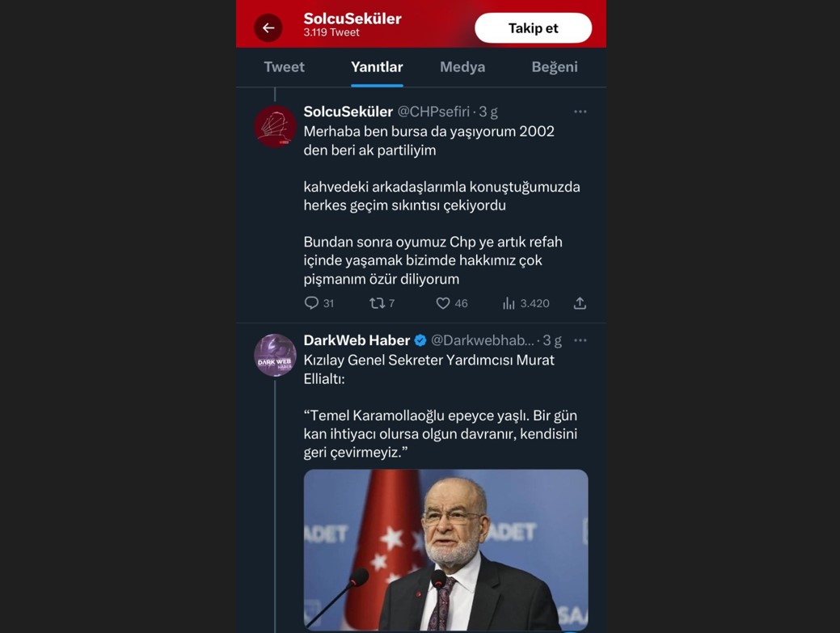The image size is (840, 633).
Task: Open more options on SolcuSeküler tweet
Action: (580, 112)
